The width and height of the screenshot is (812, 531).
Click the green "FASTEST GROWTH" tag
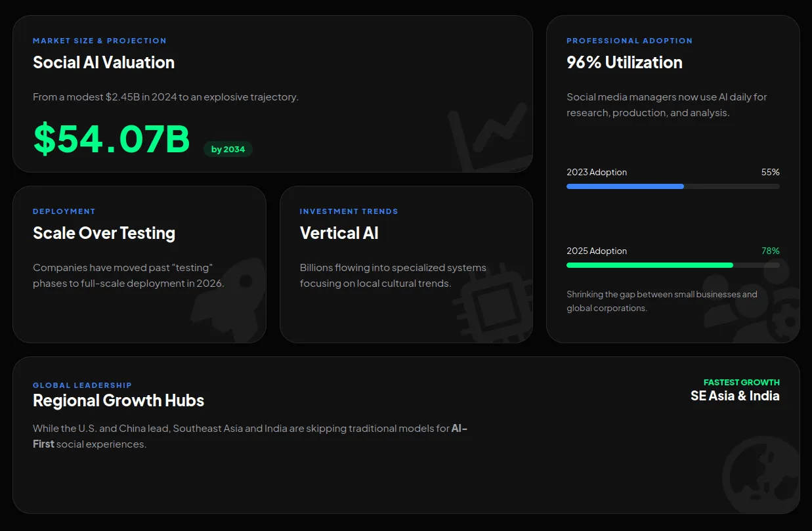click(x=741, y=382)
